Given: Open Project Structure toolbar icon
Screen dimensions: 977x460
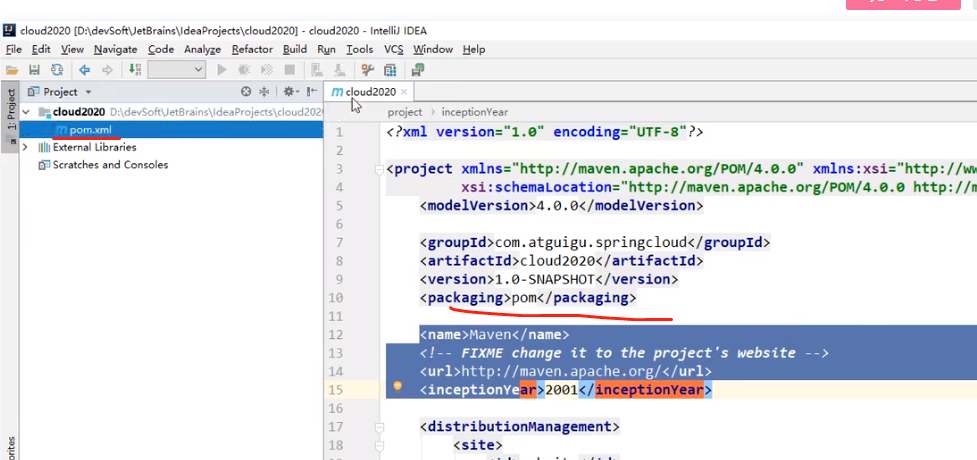Looking at the screenshot, I should click(x=390, y=70).
